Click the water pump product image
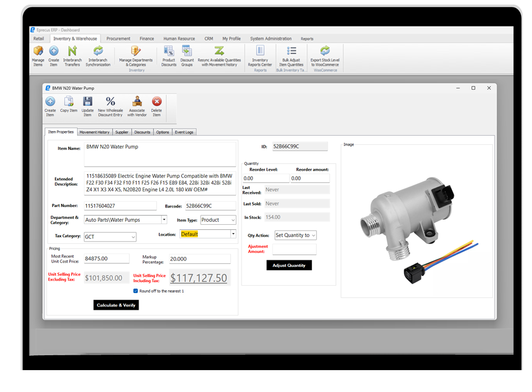Viewport: 532px width, 392px height. (x=419, y=230)
